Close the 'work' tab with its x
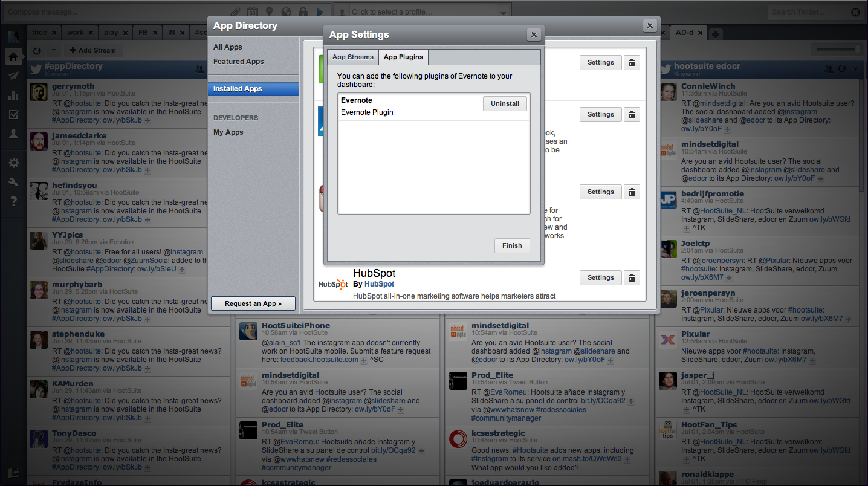 point(92,33)
